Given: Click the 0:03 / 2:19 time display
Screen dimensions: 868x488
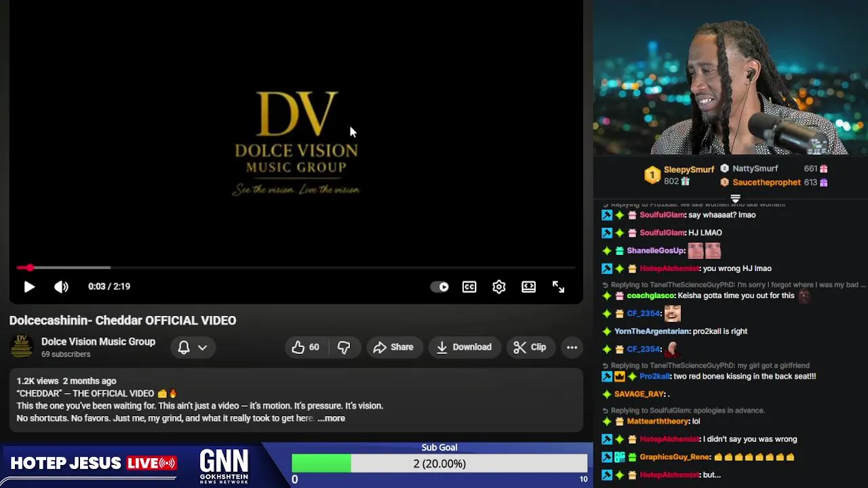Looking at the screenshot, I should [109, 287].
